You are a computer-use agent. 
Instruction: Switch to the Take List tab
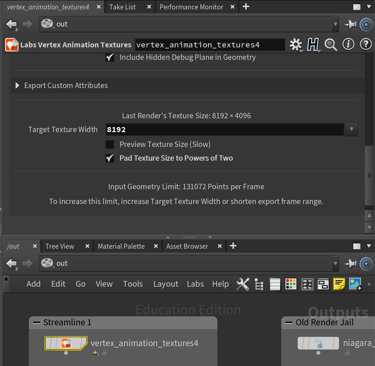coord(122,7)
